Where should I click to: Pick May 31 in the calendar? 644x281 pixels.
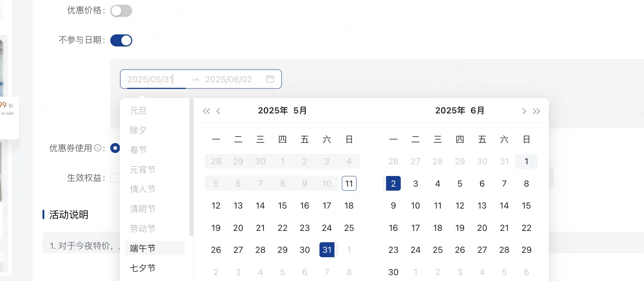[327, 250]
